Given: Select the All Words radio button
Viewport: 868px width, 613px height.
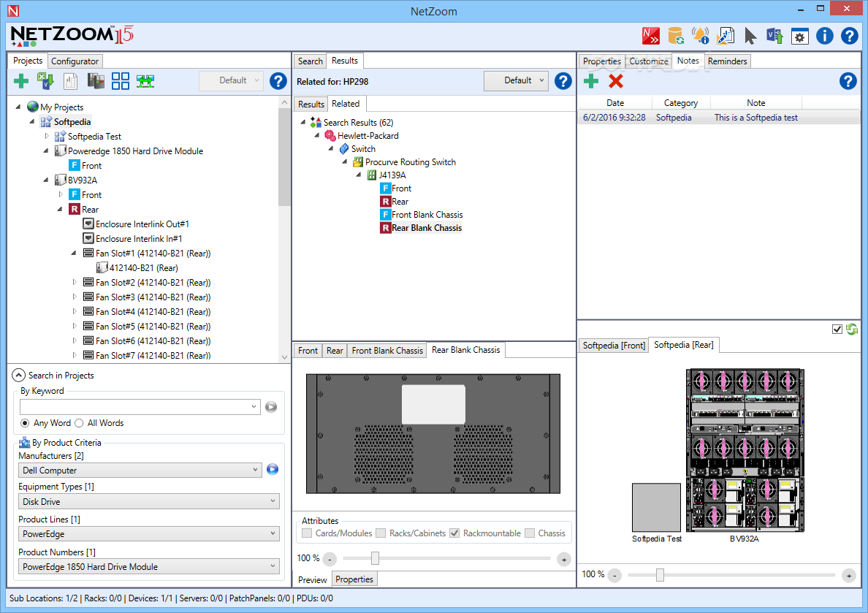Looking at the screenshot, I should [x=79, y=423].
